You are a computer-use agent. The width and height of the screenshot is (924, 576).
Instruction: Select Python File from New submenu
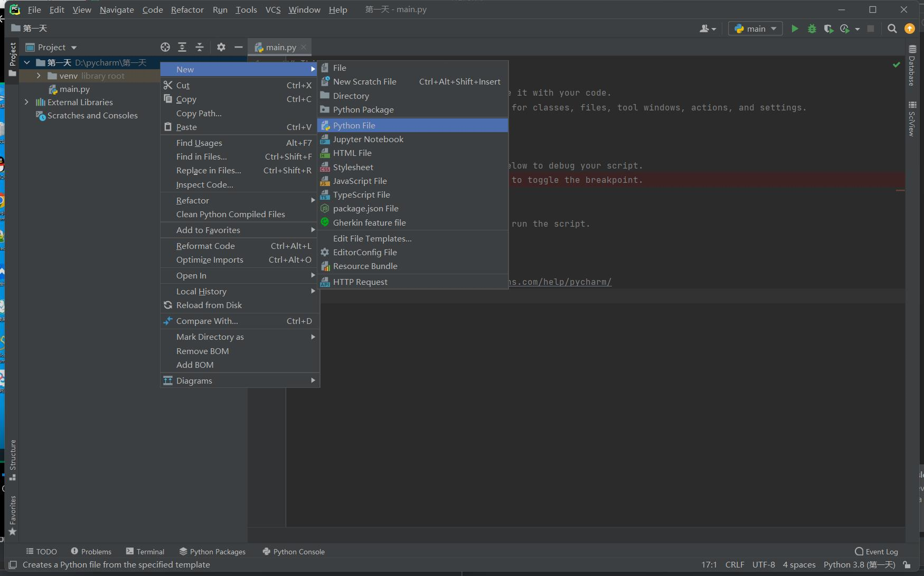(x=354, y=125)
